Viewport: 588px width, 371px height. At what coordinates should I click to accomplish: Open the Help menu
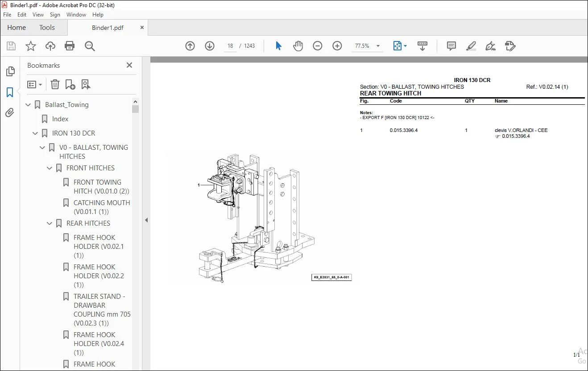coord(98,15)
